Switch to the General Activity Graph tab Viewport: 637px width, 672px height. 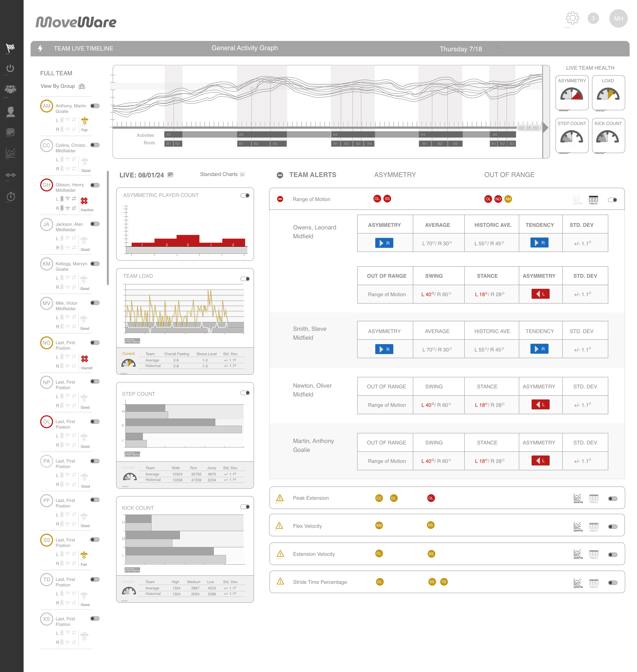pos(244,48)
